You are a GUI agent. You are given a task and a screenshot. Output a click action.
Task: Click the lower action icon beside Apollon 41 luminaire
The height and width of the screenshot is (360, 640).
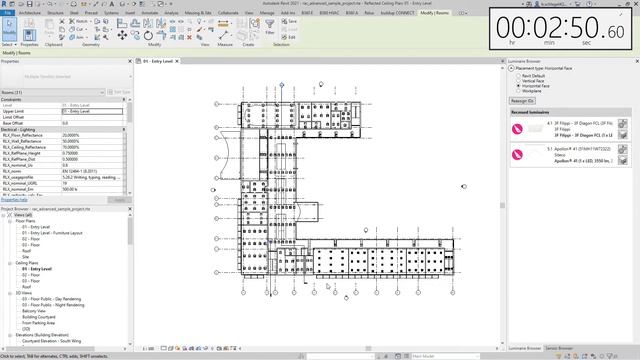[622, 160]
